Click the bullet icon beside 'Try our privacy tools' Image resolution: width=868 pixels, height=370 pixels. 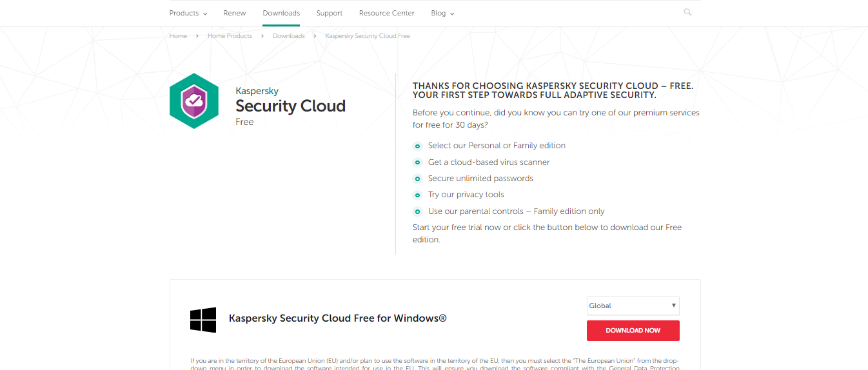tap(418, 195)
